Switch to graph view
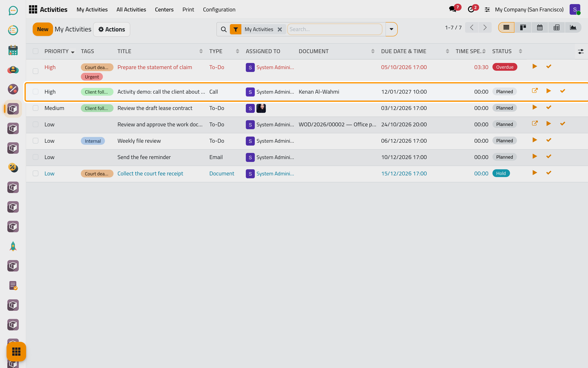The image size is (588, 368). (573, 28)
